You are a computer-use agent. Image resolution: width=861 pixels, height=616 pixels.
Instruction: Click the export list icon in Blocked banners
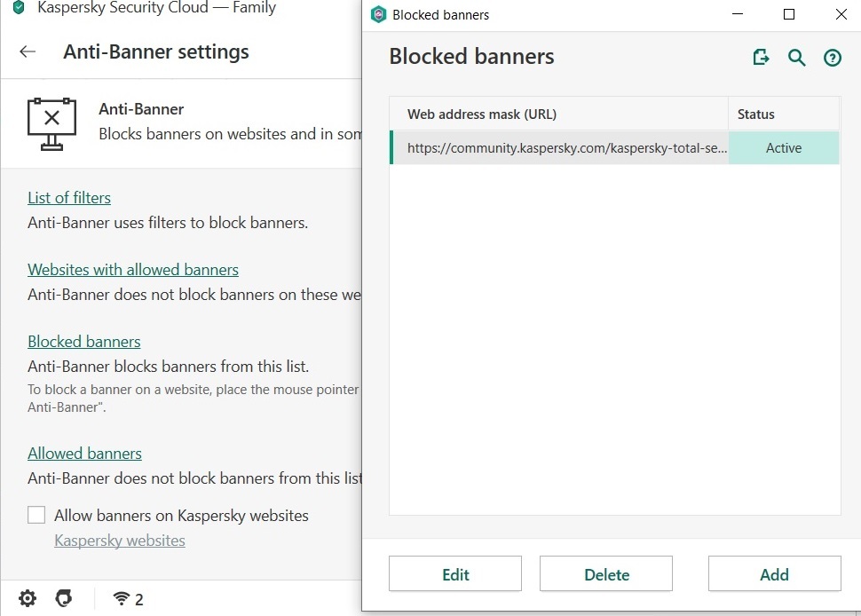(x=761, y=58)
